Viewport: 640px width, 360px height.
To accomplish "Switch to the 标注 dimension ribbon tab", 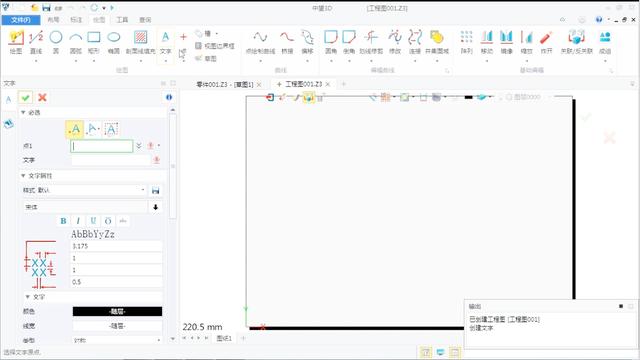I will tap(76, 20).
